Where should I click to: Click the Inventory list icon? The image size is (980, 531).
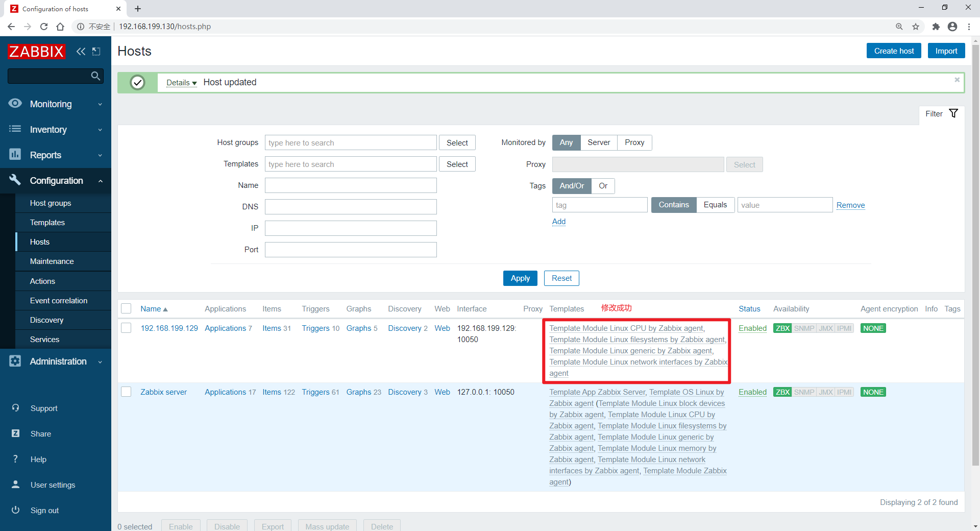coord(15,129)
